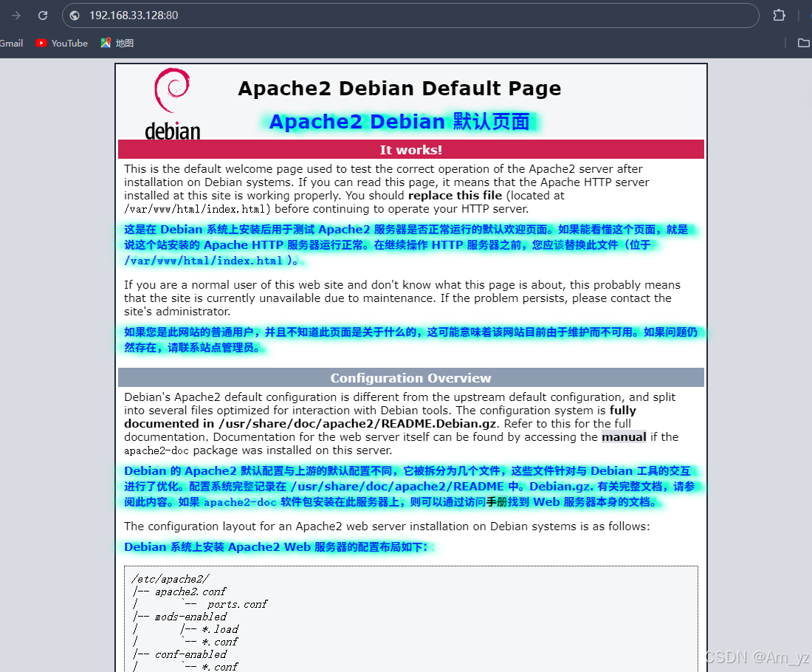Viewport: 812px width, 672px height.
Task: Open the extensions puzzle icon
Action: pos(779,16)
